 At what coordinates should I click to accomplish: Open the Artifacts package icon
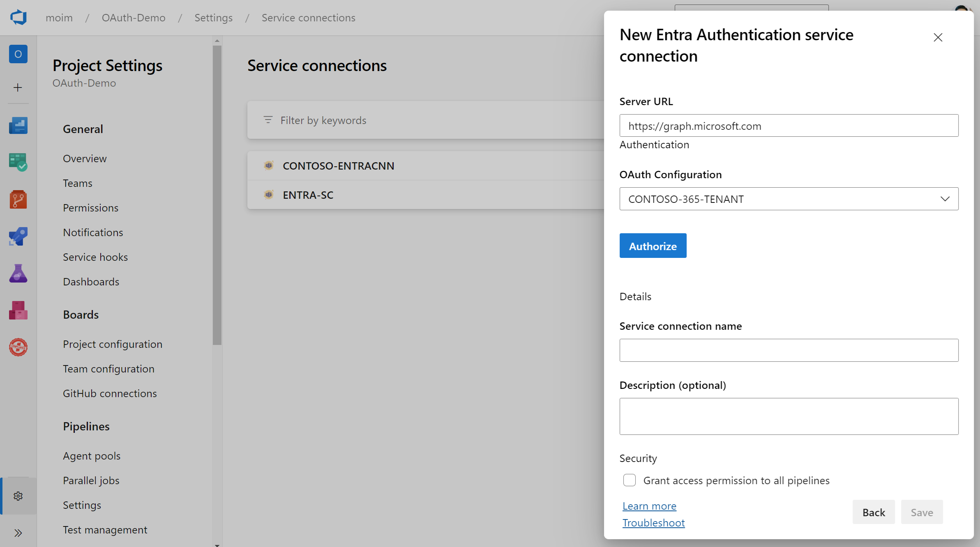(18, 310)
